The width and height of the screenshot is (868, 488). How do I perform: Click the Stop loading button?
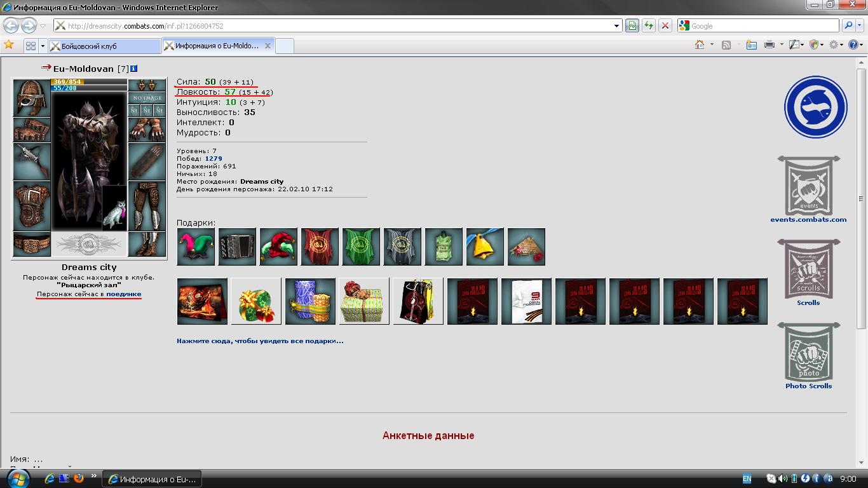665,25
